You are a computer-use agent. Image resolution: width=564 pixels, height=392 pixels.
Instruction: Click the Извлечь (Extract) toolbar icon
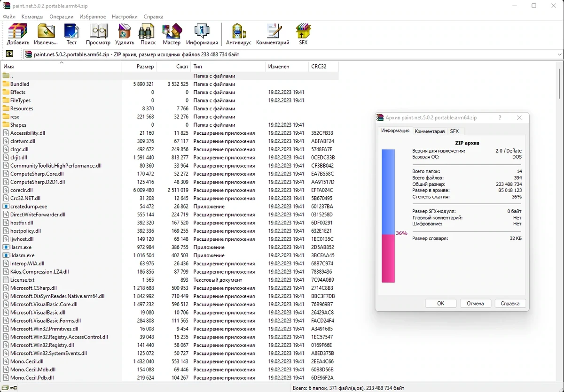[46, 34]
